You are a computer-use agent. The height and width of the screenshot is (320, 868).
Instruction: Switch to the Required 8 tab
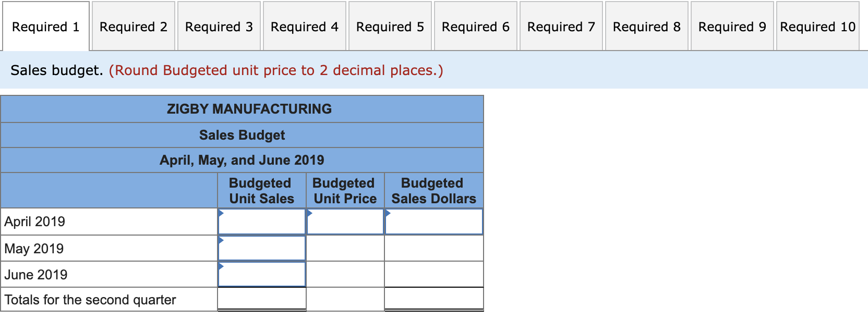647,26
